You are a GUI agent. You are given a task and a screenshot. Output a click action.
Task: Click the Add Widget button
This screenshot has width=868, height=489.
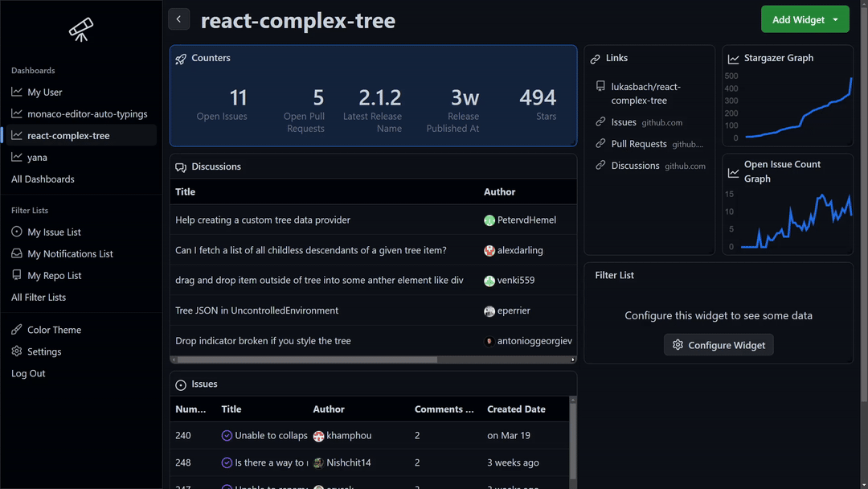805,19
